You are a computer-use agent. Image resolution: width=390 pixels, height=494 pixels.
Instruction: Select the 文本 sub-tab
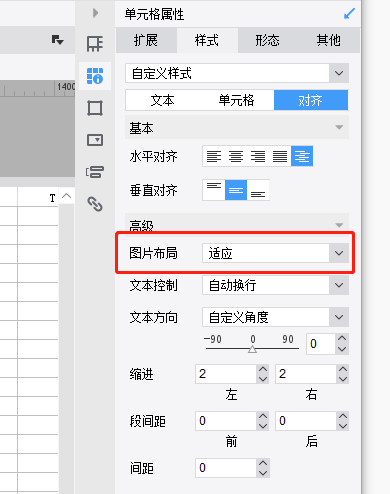click(162, 100)
